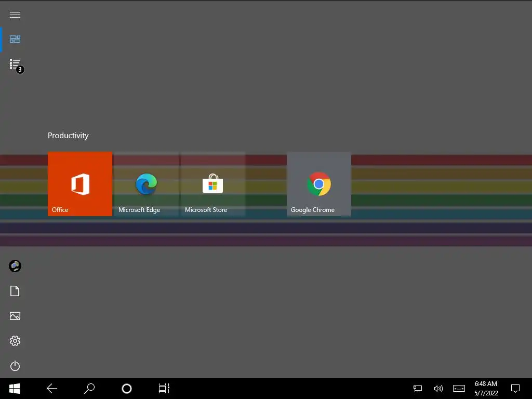This screenshot has width=532, height=399.
Task: Click the taskbar Back arrow
Action: pos(52,389)
